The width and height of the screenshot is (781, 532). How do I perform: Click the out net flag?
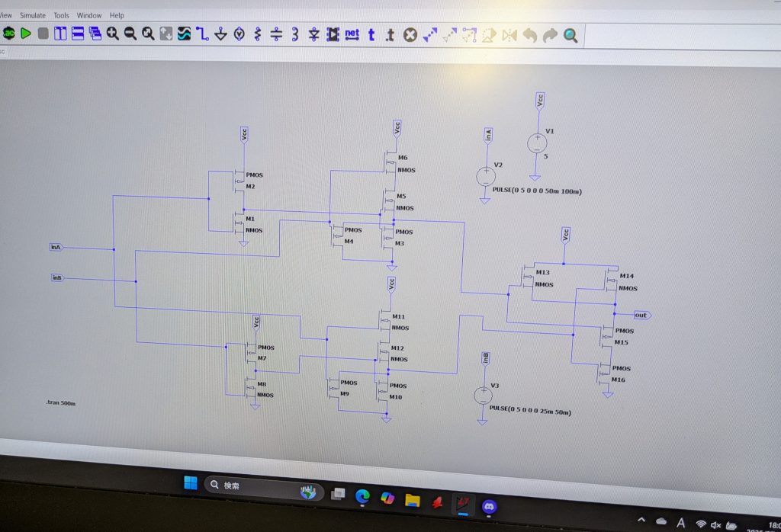coord(642,315)
